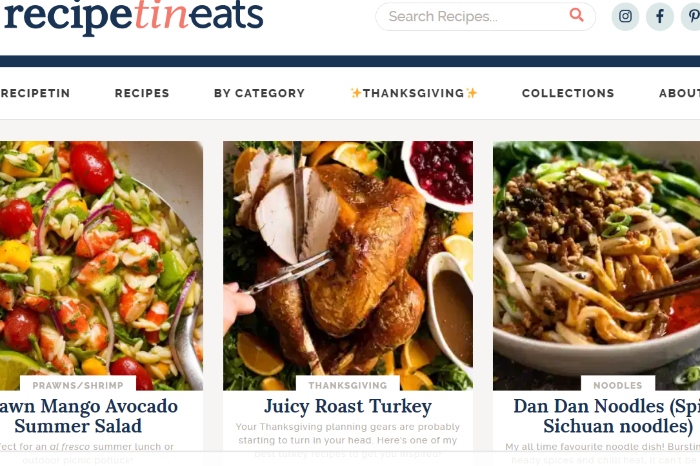This screenshot has height=466, width=700.
Task: Open the By Category menu
Action: point(259,93)
